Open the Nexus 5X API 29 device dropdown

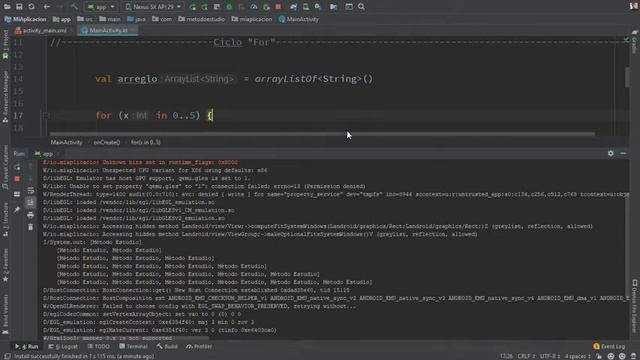tap(153, 7)
